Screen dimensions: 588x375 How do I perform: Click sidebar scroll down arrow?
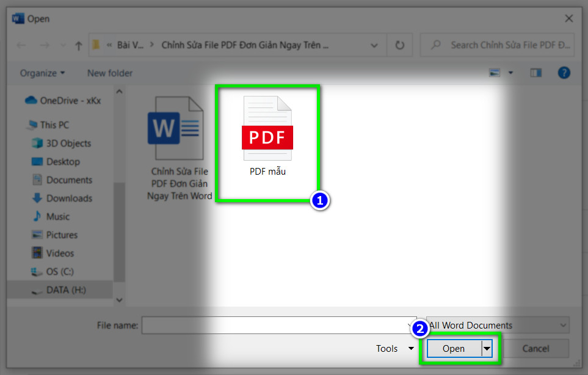[119, 300]
